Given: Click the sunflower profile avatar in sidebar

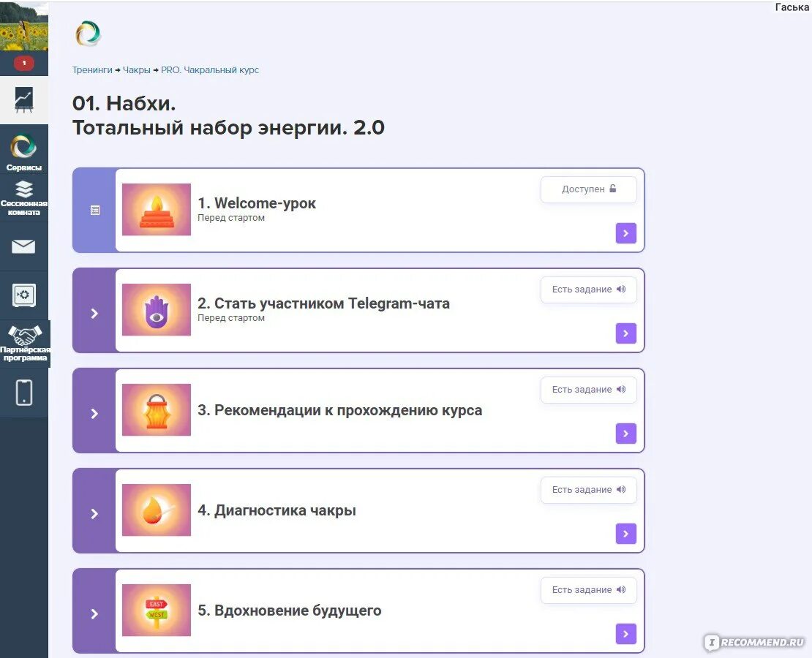Looking at the screenshot, I should pos(24,26).
